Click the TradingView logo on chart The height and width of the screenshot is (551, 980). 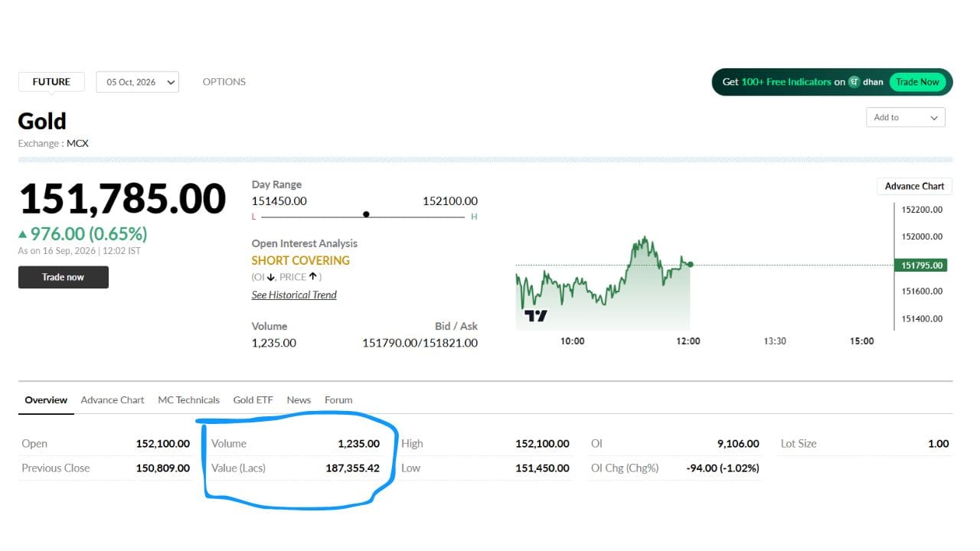tap(535, 315)
